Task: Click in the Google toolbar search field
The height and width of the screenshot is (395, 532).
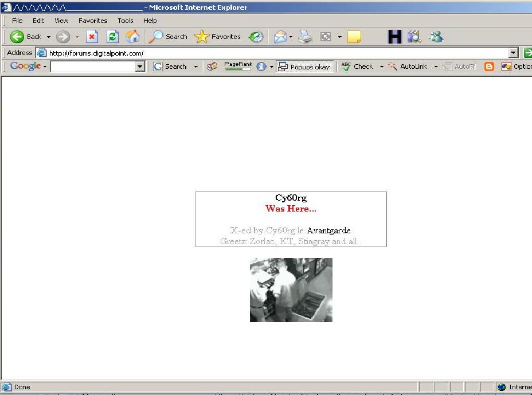Action: click(93, 67)
